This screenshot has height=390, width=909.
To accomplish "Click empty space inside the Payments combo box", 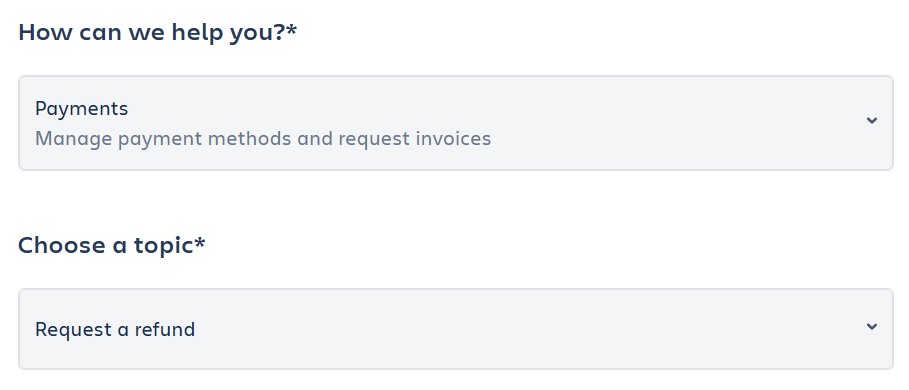I will click(x=667, y=123).
